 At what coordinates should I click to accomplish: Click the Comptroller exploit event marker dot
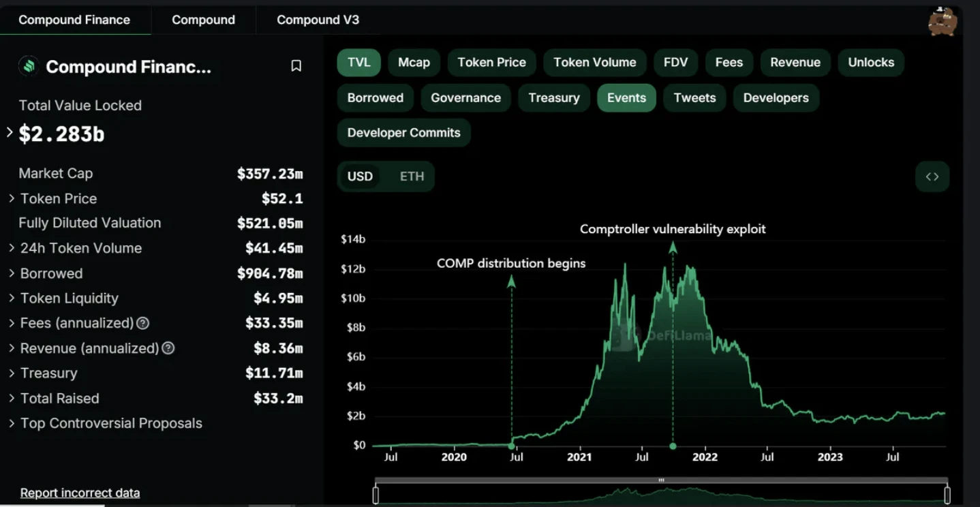click(673, 446)
